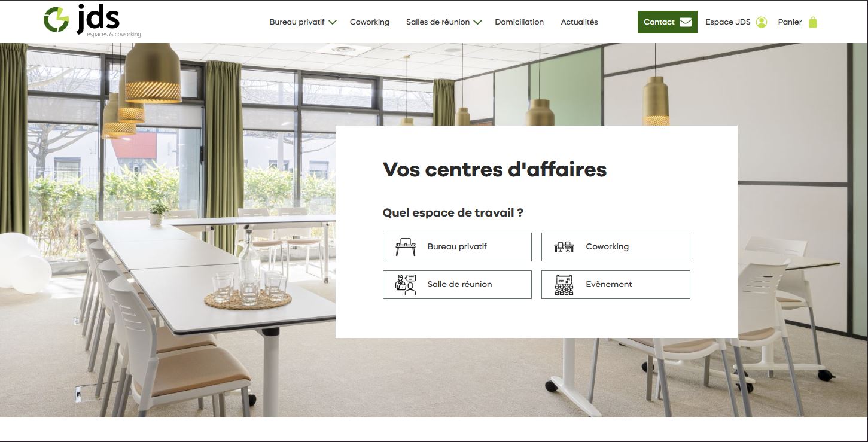Choose the Coworking workspace option
Viewport: 868px width, 442px height.
point(616,247)
